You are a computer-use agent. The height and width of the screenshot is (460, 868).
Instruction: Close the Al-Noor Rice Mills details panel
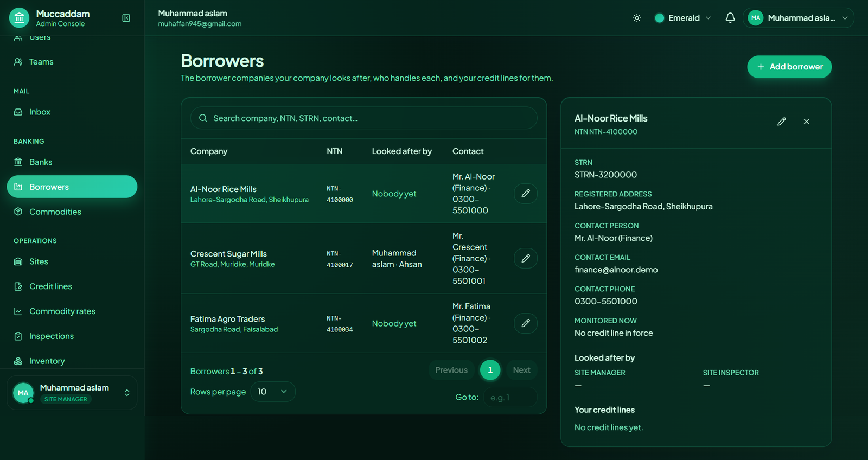pyautogui.click(x=807, y=122)
